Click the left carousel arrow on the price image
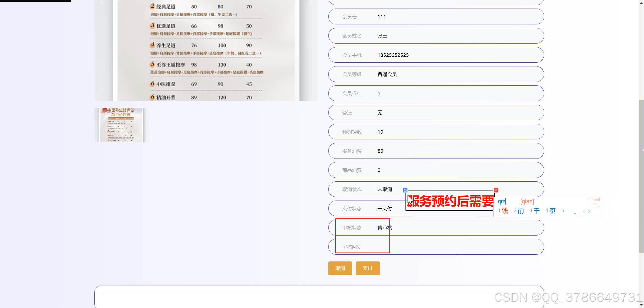 100,3
